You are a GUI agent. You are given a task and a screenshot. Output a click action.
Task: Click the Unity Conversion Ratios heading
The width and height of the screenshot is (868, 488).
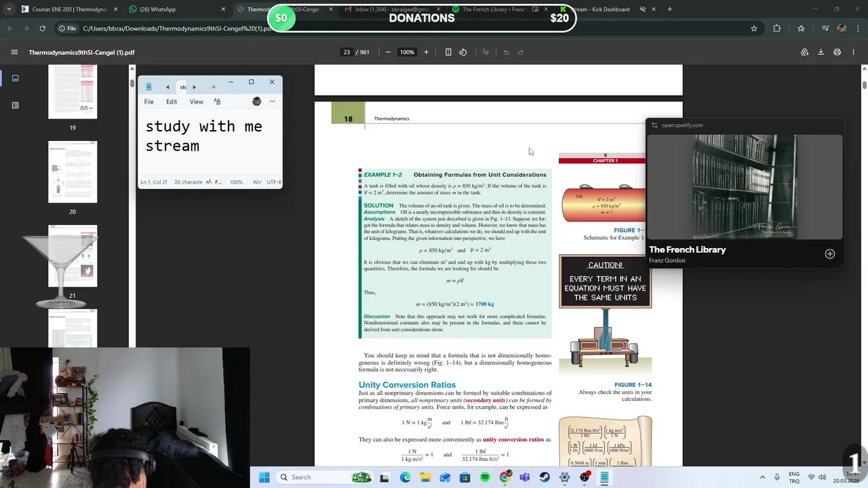pyautogui.click(x=407, y=385)
